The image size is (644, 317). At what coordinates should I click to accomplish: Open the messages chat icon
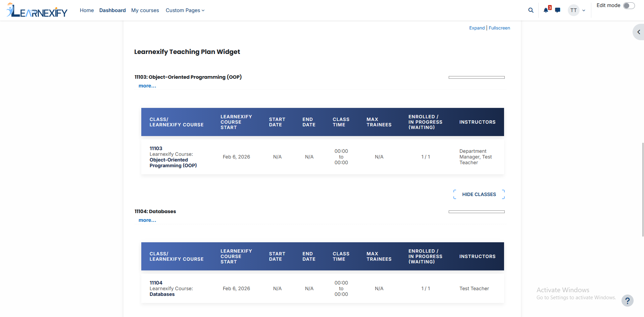pyautogui.click(x=558, y=10)
